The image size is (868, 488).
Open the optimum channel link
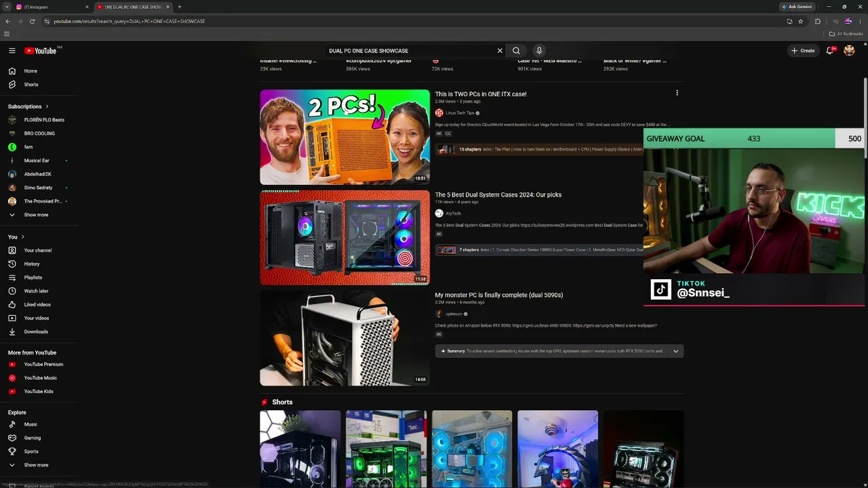[x=454, y=314]
